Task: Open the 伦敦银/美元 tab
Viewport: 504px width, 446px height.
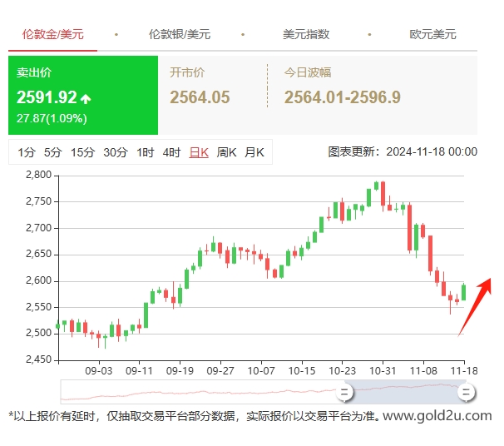Action: [x=179, y=35]
